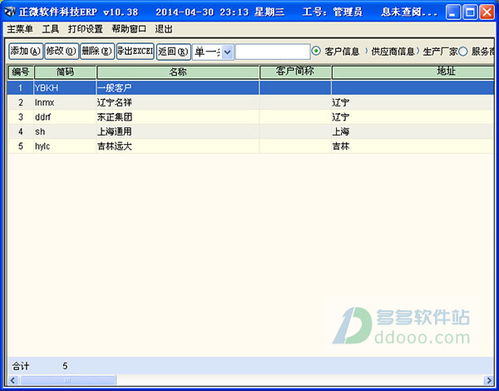The height and width of the screenshot is (391, 499).
Task: Sort by the 名称 column header
Action: coord(178,72)
